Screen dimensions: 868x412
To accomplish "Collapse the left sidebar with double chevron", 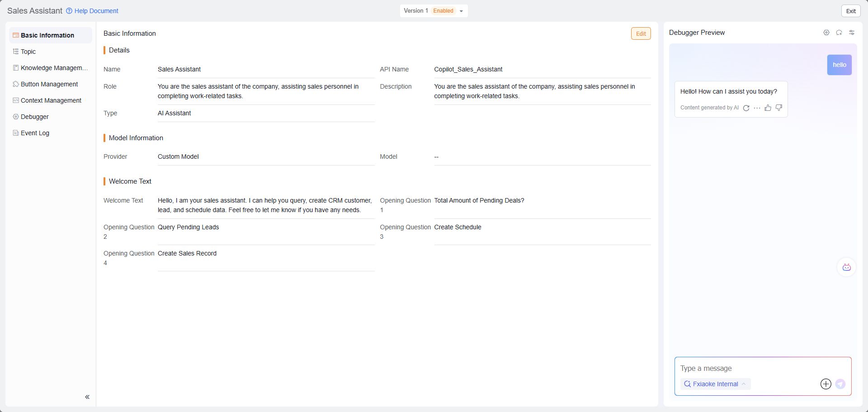I will pyautogui.click(x=87, y=397).
